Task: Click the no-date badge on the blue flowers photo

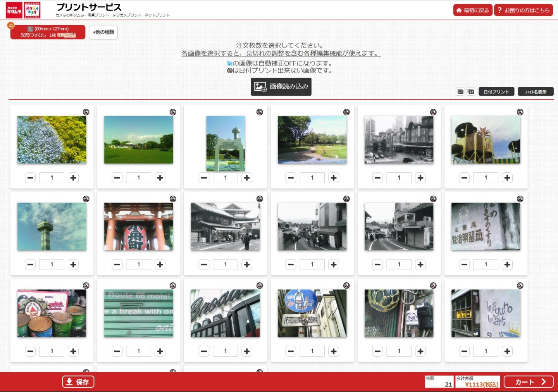Action: tap(86, 112)
